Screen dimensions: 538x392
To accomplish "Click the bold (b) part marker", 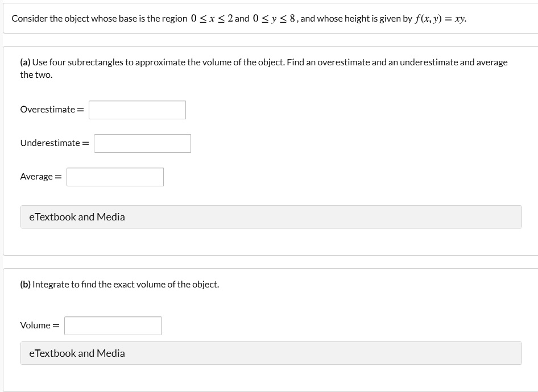I will click(26, 284).
